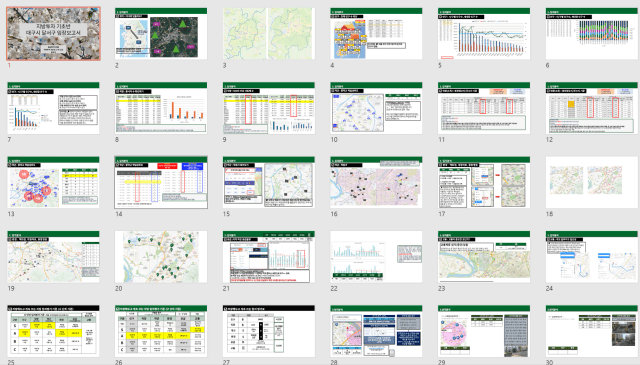Select slide 17 thumbnail with four small maps
The image size is (640, 365).
(484, 182)
